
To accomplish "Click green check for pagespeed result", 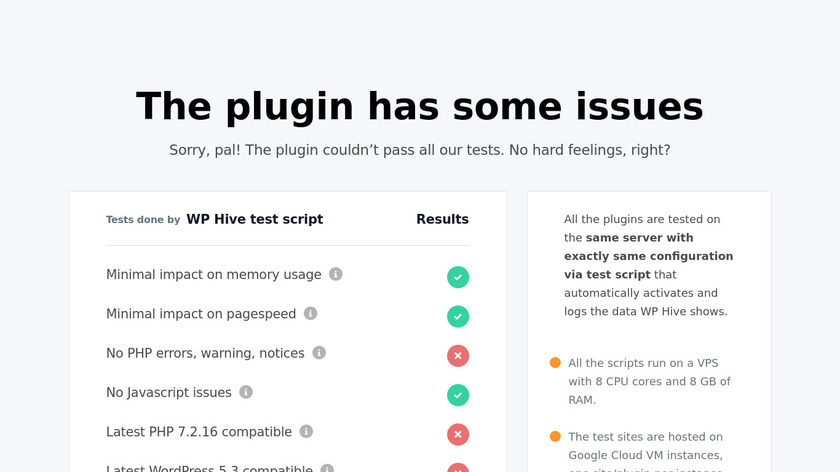I will [x=458, y=316].
